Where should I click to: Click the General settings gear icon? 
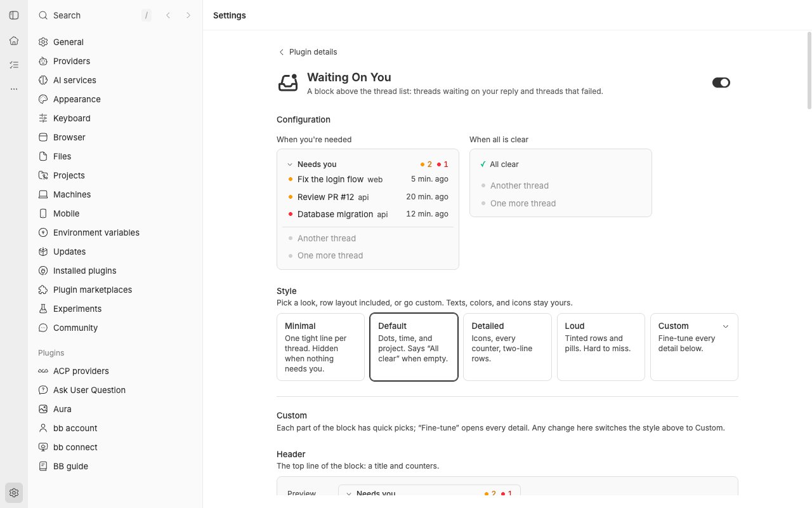43,42
